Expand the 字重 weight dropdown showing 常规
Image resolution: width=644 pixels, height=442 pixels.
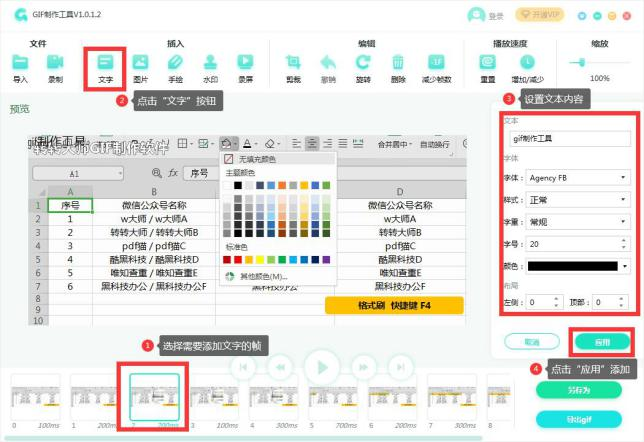(x=578, y=222)
